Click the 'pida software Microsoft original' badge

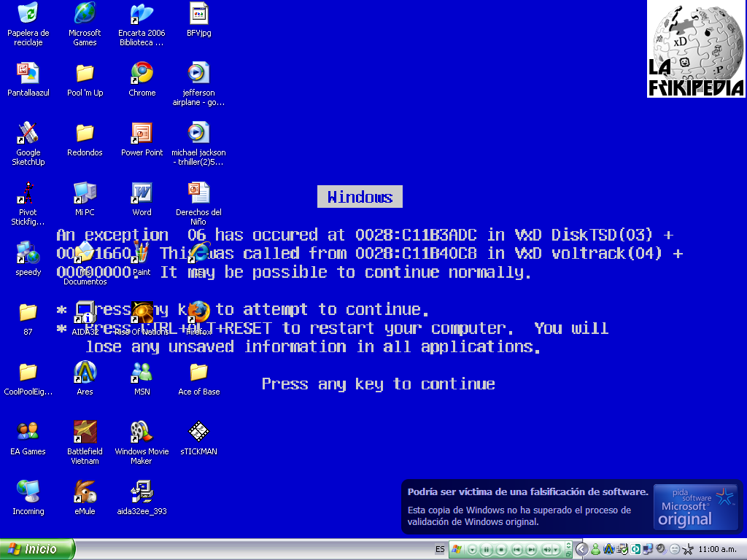(694, 506)
